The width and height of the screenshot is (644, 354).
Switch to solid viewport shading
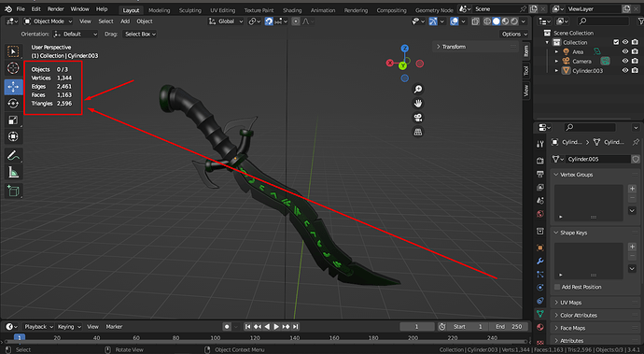[x=497, y=21]
